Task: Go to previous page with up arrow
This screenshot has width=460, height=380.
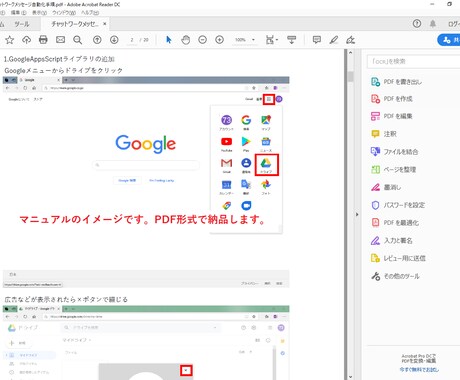Action: [97, 40]
